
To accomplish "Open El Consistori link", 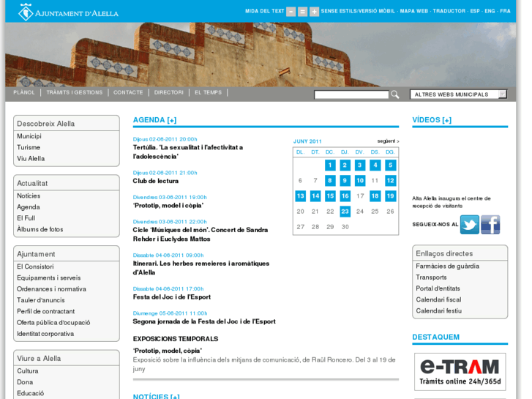I will point(35,266).
